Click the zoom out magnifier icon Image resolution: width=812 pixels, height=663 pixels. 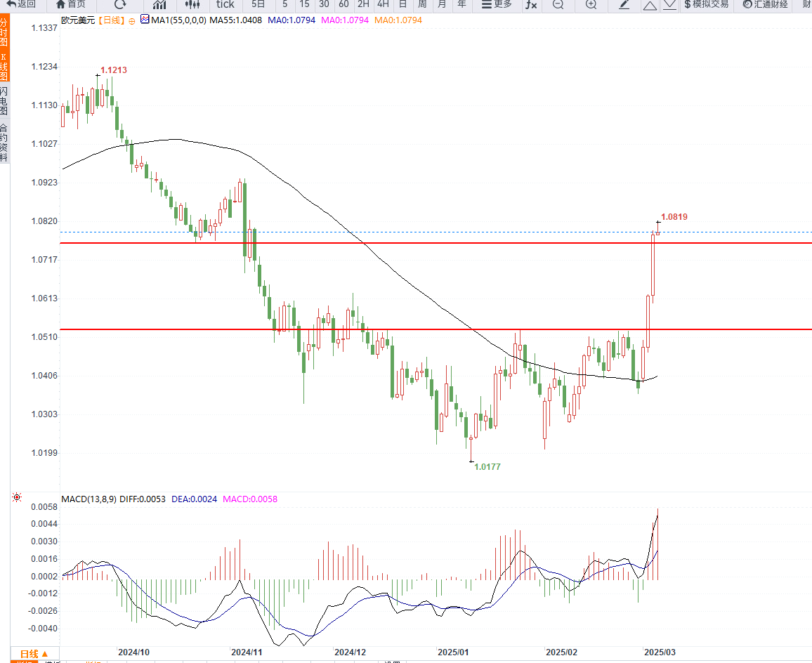tap(558, 5)
